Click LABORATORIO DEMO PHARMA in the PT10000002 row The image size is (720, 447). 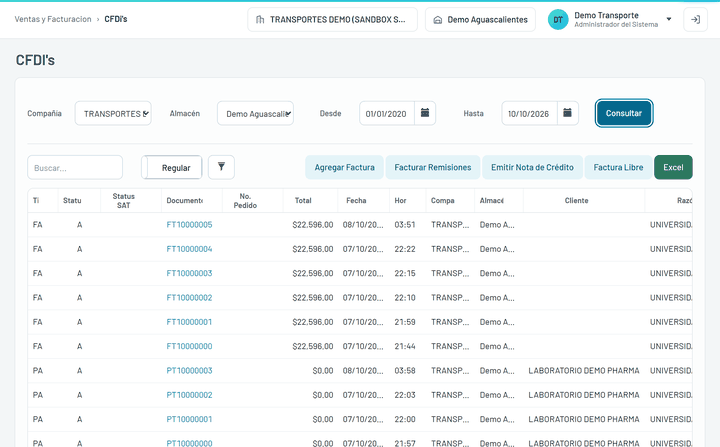tap(584, 395)
